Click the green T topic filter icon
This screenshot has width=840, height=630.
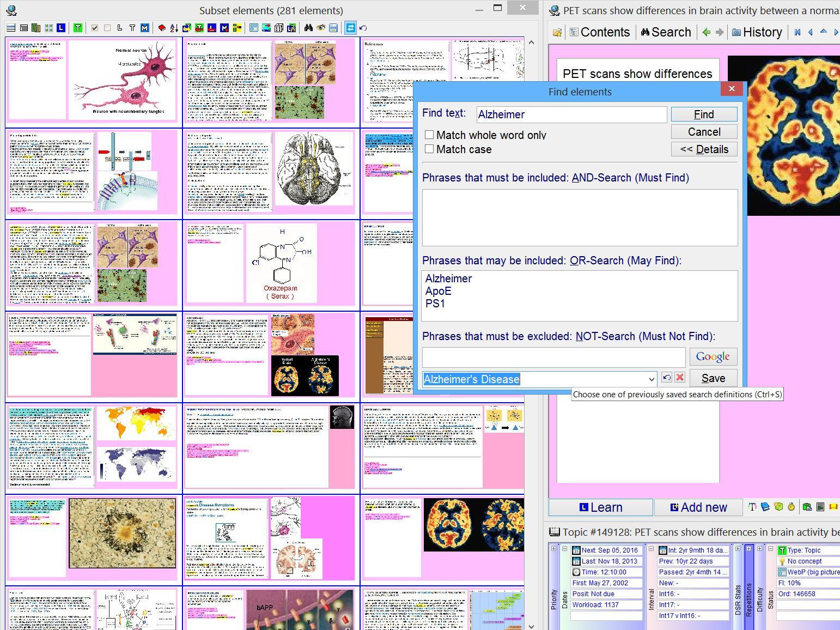[78, 28]
